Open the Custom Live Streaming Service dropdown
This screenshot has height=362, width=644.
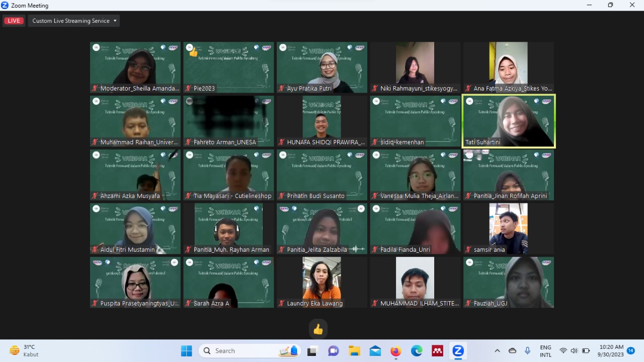74,21
